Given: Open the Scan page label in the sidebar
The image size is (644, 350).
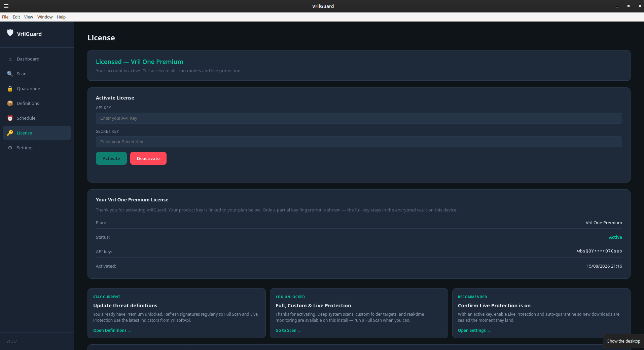Looking at the screenshot, I should (x=22, y=74).
